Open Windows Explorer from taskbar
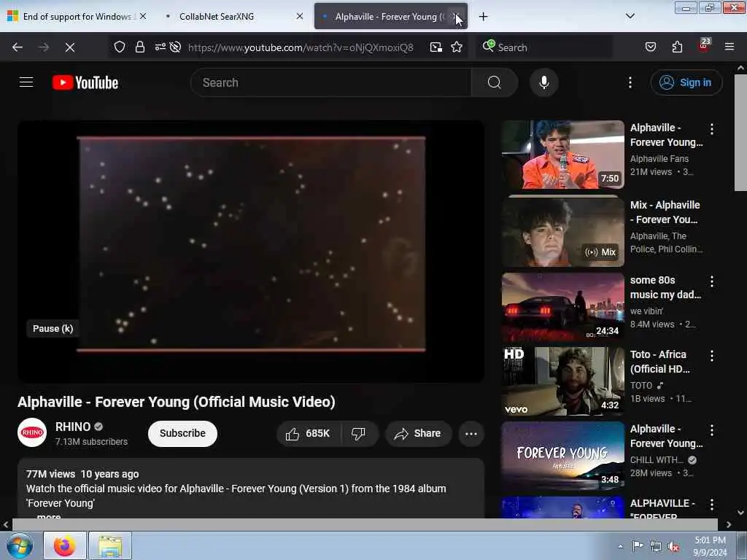Screen dimensions: 747x560 (x=110, y=545)
